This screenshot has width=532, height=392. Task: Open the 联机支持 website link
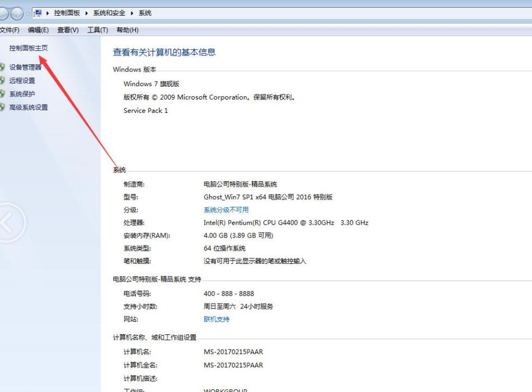point(216,319)
